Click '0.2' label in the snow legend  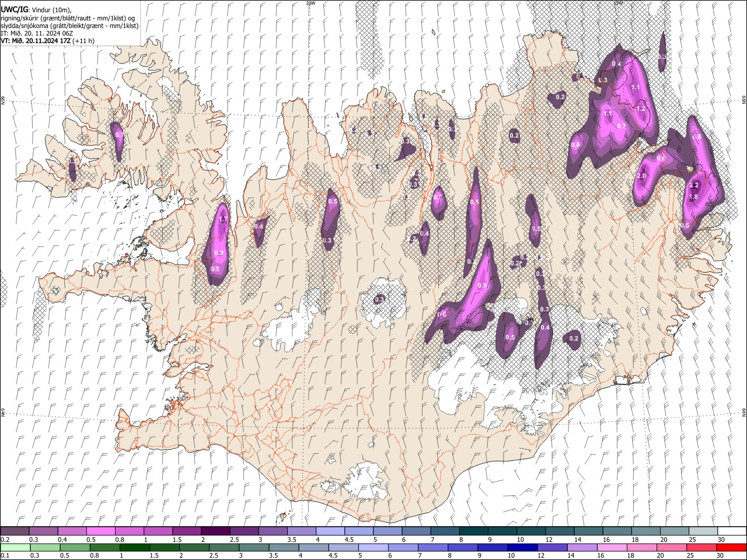click(4, 540)
